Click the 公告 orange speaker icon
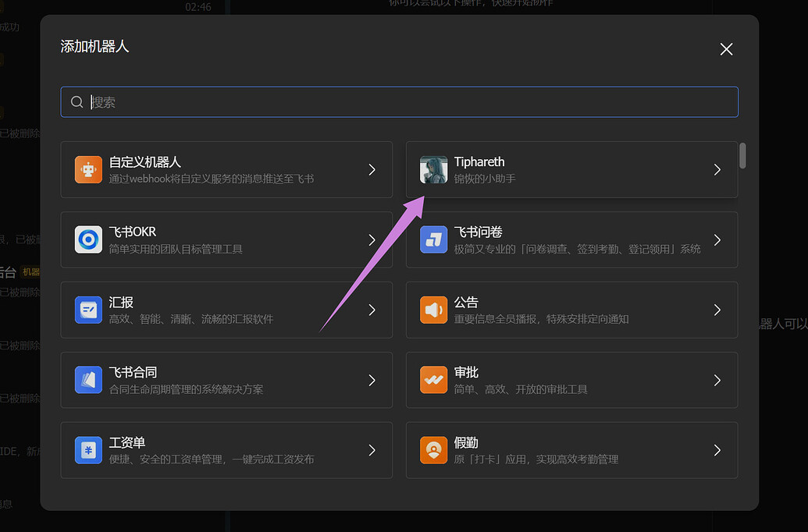 [x=433, y=310]
